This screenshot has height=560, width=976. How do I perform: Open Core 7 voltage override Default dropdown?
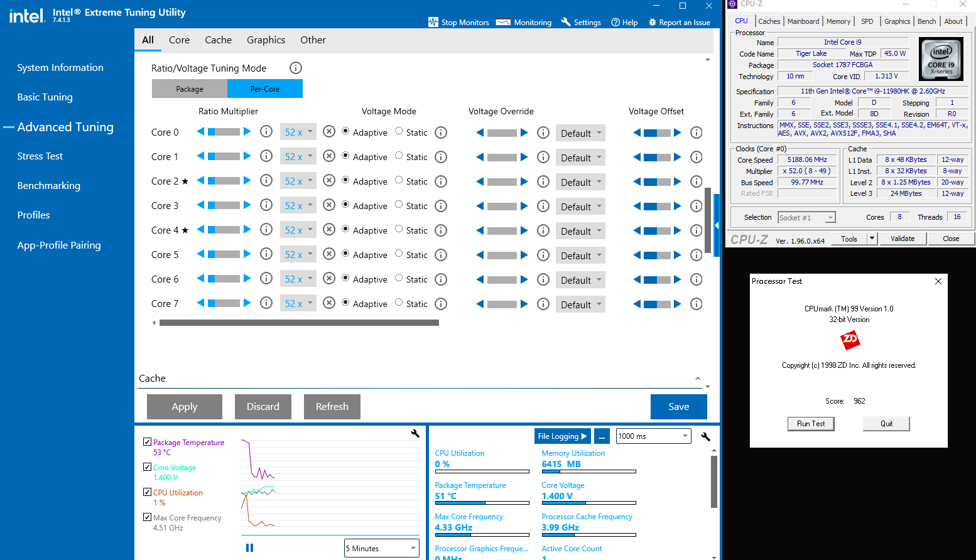coord(580,304)
